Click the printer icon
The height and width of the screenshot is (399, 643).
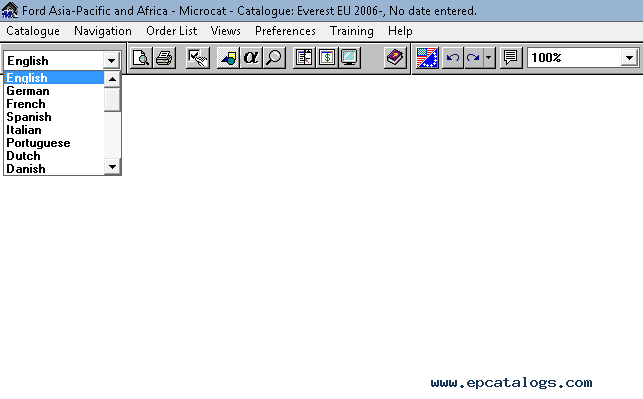(164, 58)
